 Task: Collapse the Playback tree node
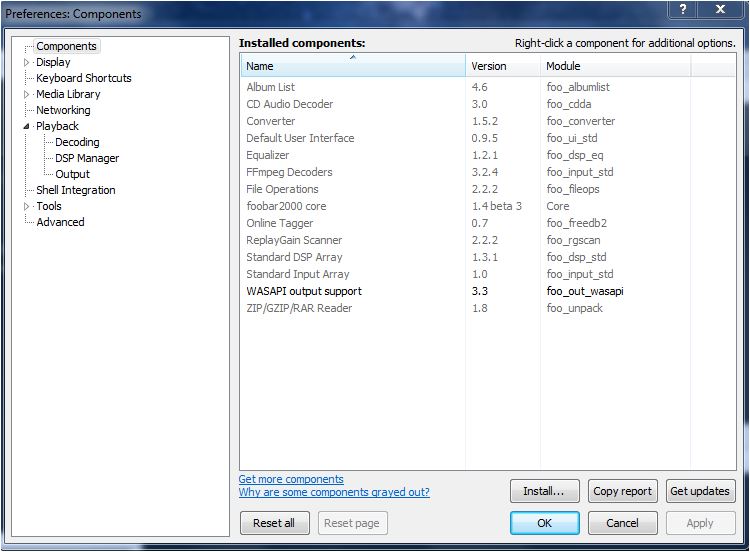(27, 126)
